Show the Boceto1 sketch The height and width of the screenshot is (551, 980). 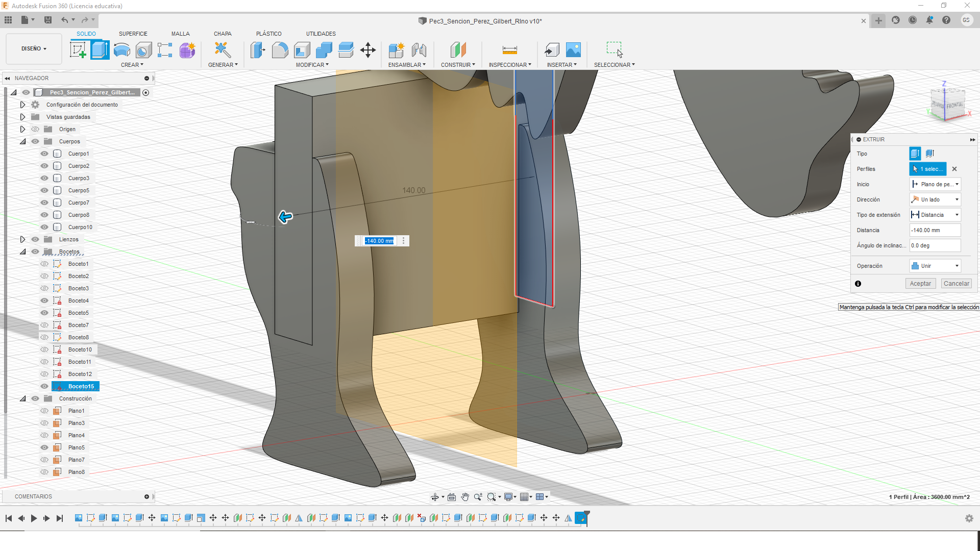(44, 264)
